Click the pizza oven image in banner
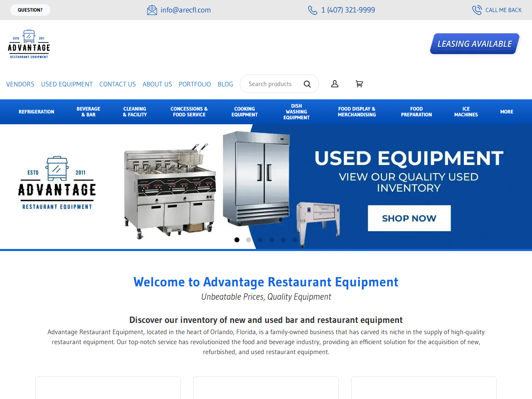 click(318, 224)
